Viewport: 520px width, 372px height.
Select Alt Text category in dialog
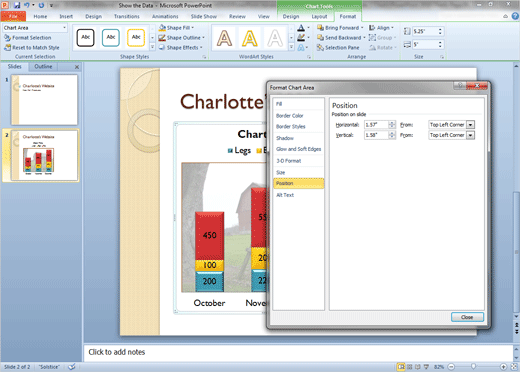coord(298,195)
